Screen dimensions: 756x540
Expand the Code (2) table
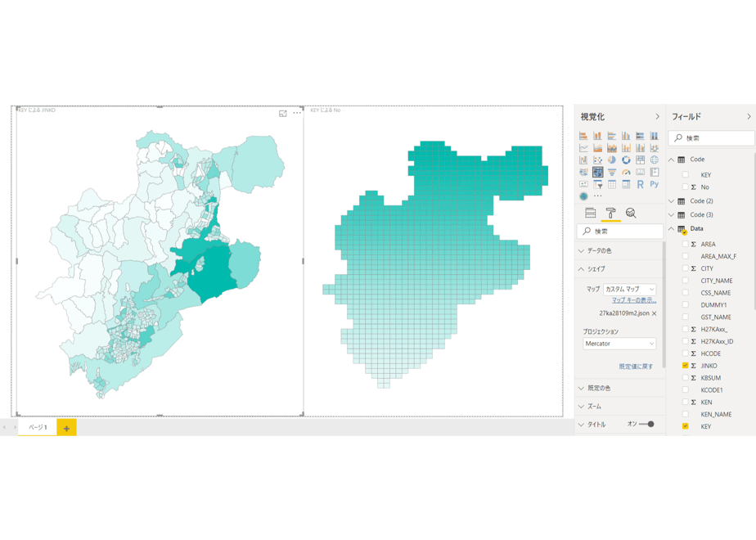point(671,201)
